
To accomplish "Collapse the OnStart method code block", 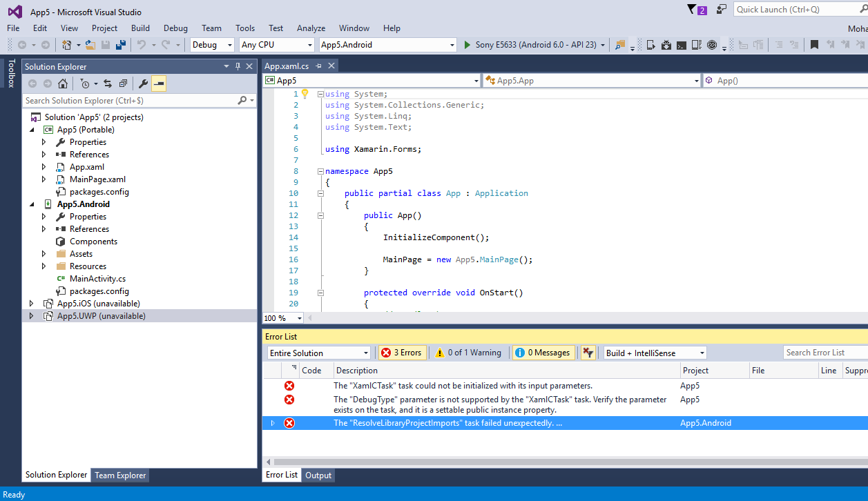I will 320,293.
